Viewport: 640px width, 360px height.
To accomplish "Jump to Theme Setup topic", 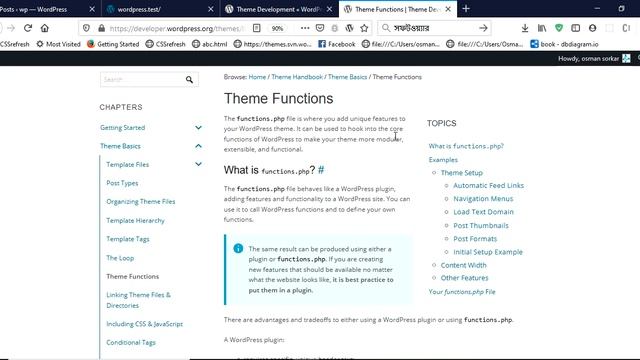I will tap(461, 173).
